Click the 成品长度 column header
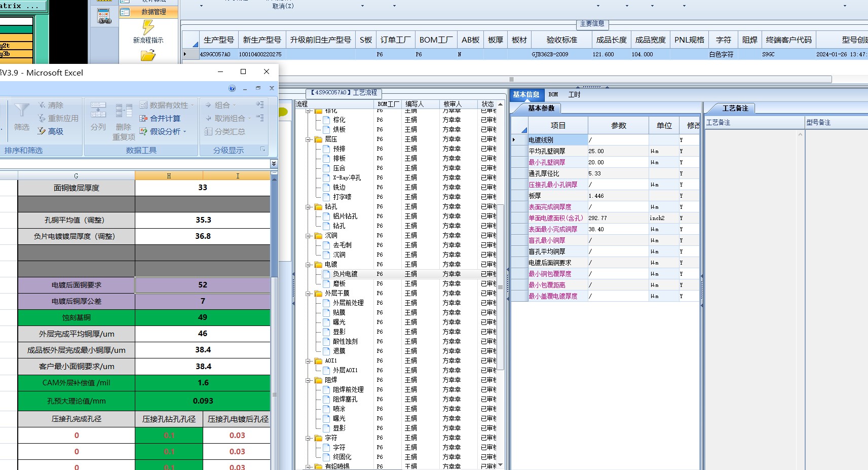This screenshot has width=868, height=470. (x=612, y=40)
